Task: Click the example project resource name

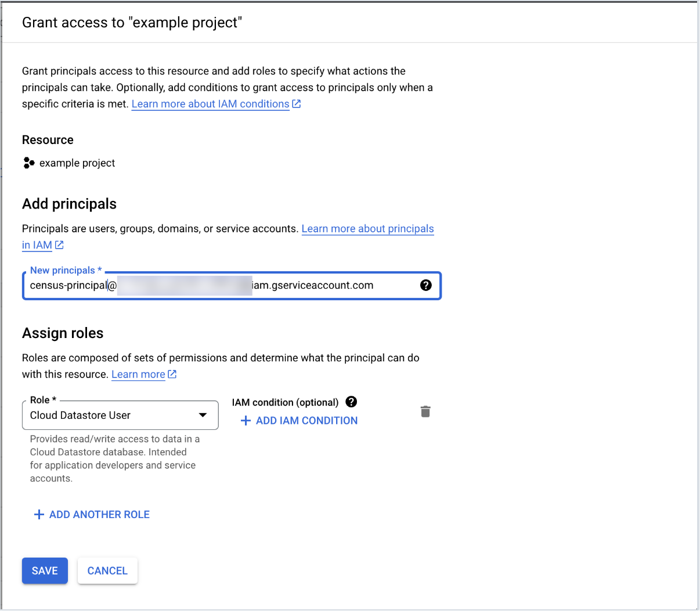Action: pos(77,163)
